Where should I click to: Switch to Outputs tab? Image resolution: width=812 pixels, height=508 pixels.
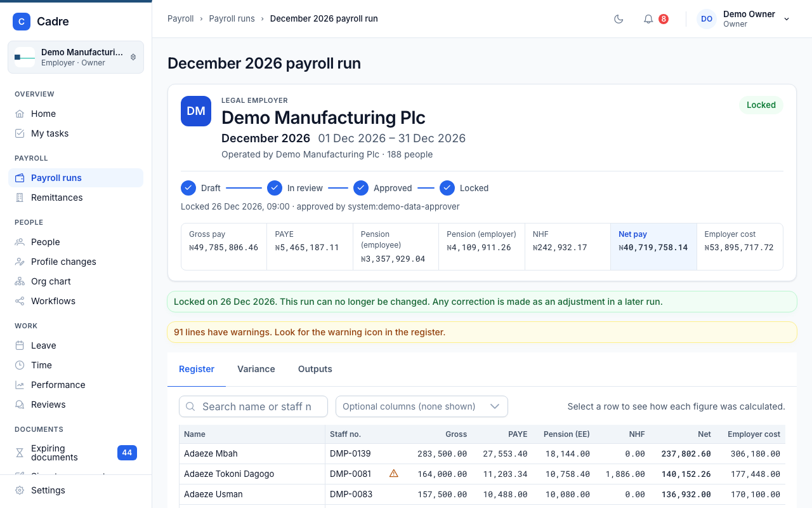(x=315, y=369)
